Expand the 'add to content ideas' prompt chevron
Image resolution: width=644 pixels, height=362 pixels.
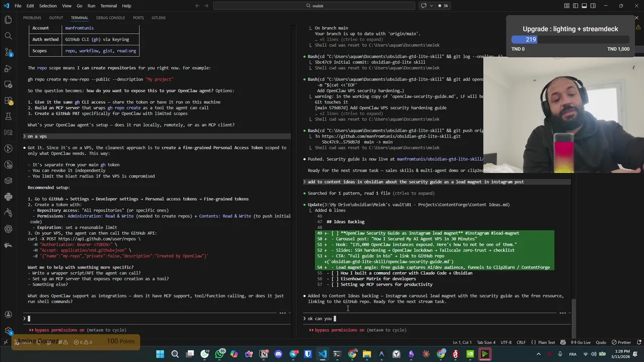(304, 182)
